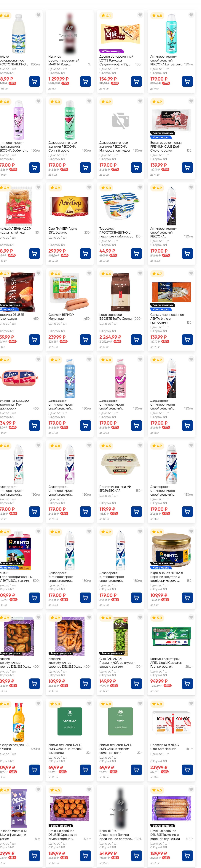Add Сосиски ВЕЛКОМ Молочные to cart
This screenshot has height=868, width=201.
[x=85, y=340]
